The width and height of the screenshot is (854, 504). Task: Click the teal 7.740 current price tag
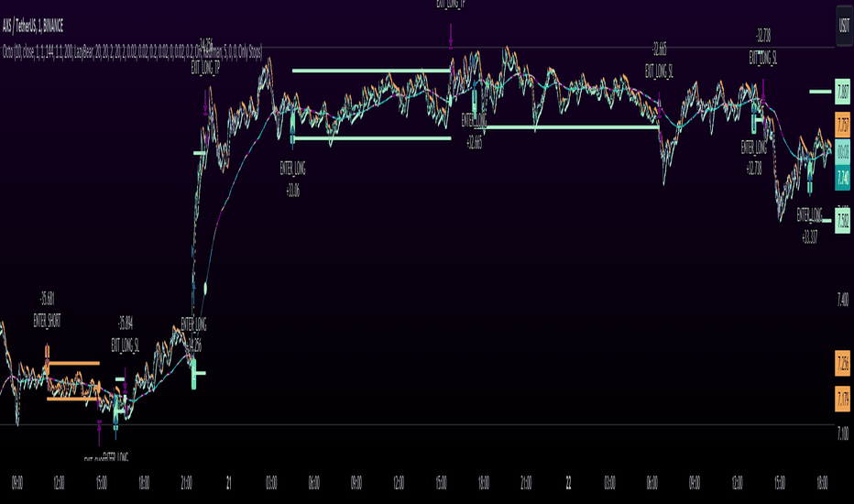click(843, 178)
